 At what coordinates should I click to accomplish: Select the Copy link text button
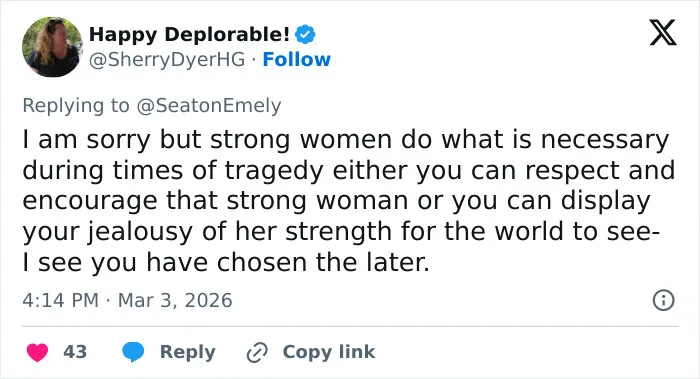coord(329,352)
